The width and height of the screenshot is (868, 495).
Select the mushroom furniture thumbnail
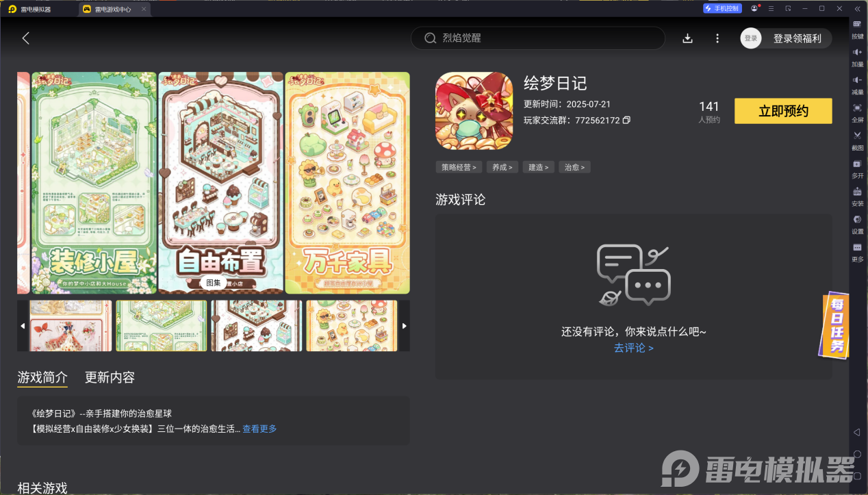click(x=353, y=326)
